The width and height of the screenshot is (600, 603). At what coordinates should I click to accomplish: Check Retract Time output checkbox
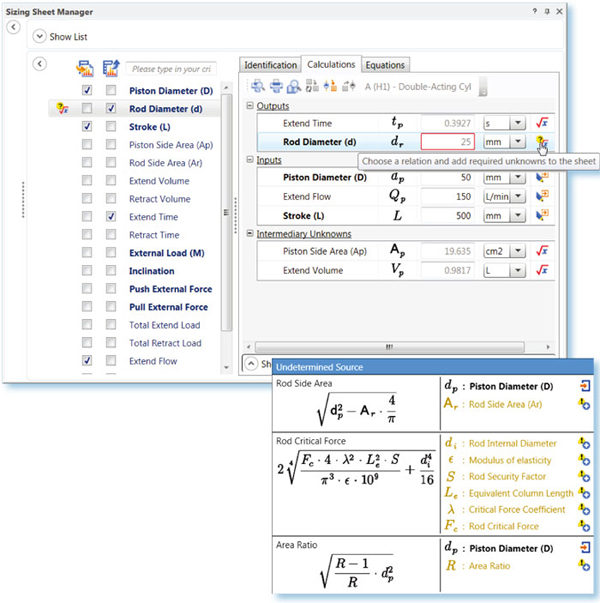111,235
